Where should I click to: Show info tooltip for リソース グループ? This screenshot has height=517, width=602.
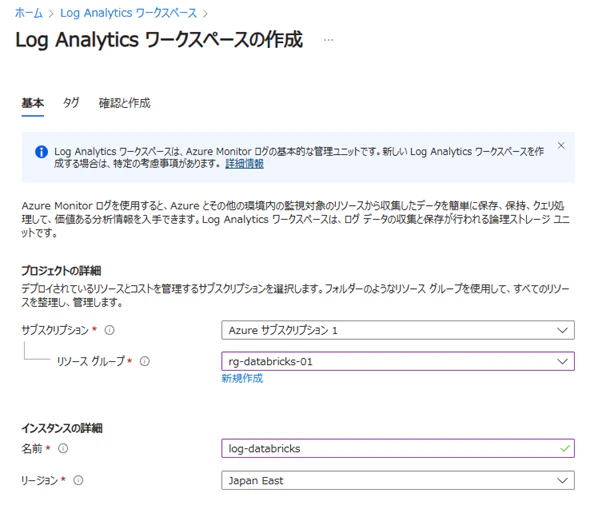145,361
